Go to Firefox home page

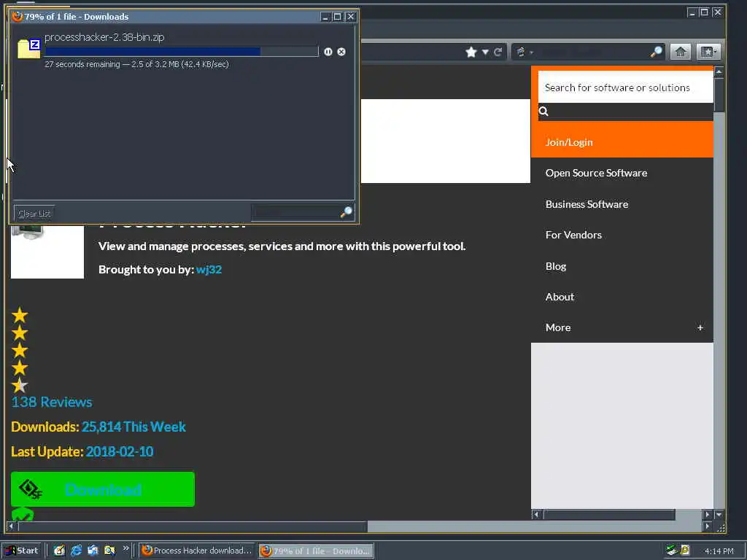[x=681, y=52]
